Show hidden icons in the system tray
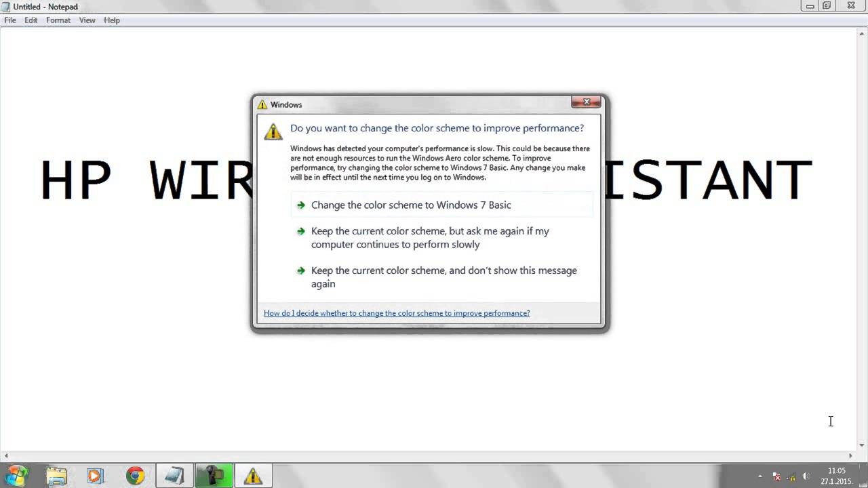868x488 pixels. [x=759, y=476]
